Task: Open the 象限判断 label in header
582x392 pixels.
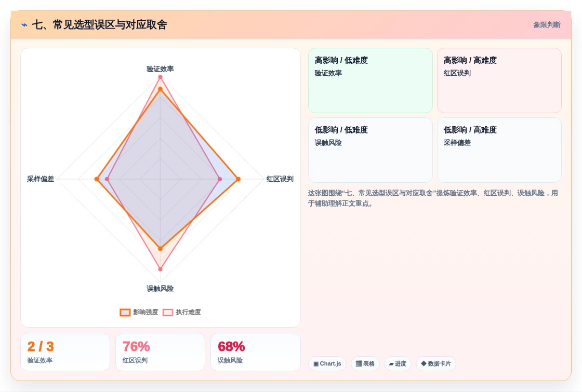Action: [547, 25]
